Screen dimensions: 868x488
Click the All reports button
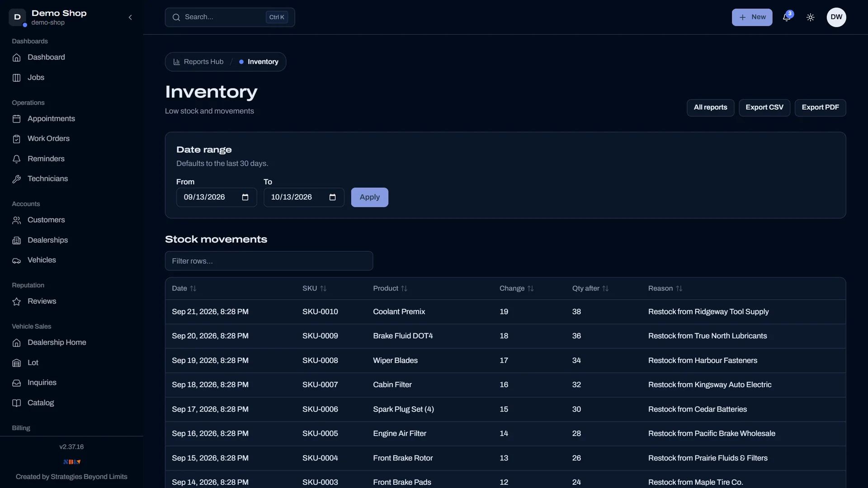click(x=710, y=108)
